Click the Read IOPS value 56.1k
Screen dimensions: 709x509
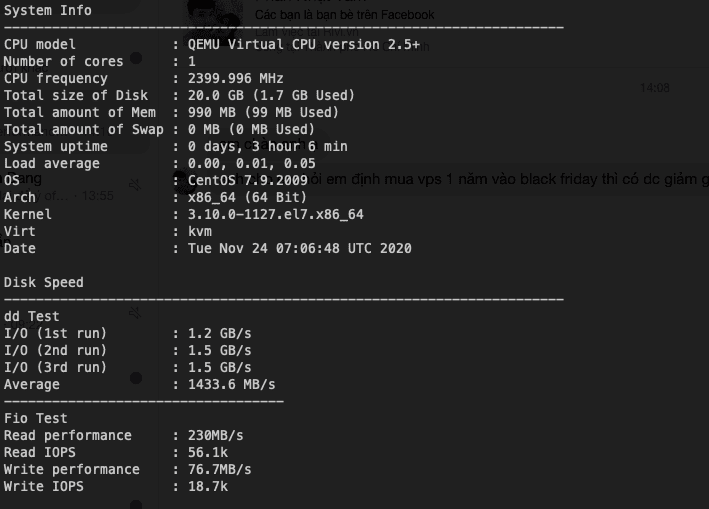[x=208, y=452]
